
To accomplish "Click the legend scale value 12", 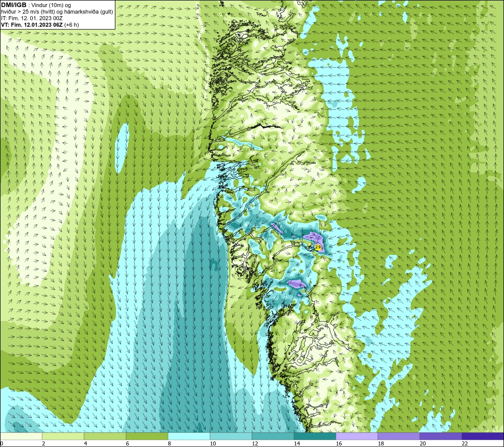I will [x=255, y=443].
